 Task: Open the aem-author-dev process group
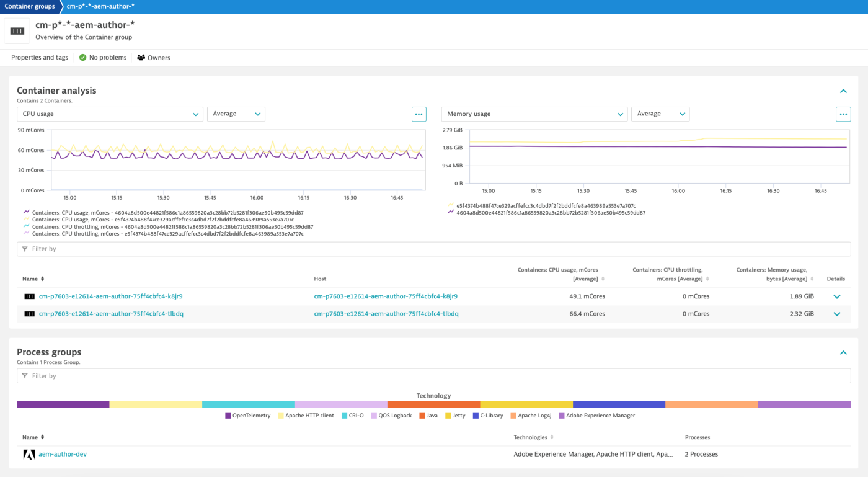[x=62, y=454]
